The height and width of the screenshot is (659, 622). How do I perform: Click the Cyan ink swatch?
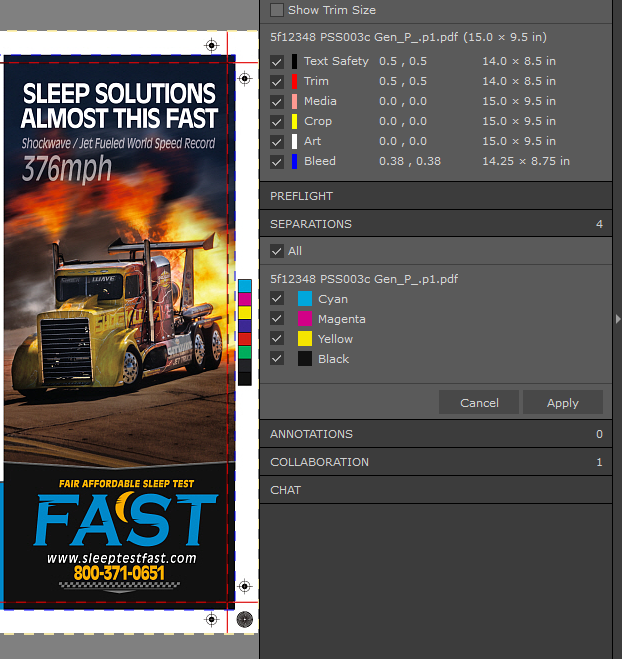pos(305,298)
